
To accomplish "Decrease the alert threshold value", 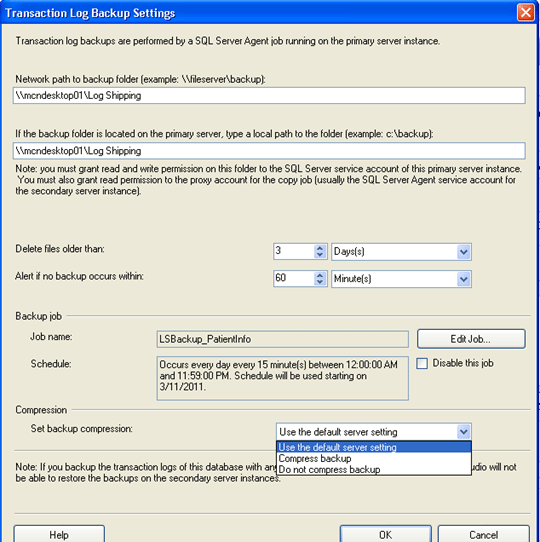I will coord(320,282).
